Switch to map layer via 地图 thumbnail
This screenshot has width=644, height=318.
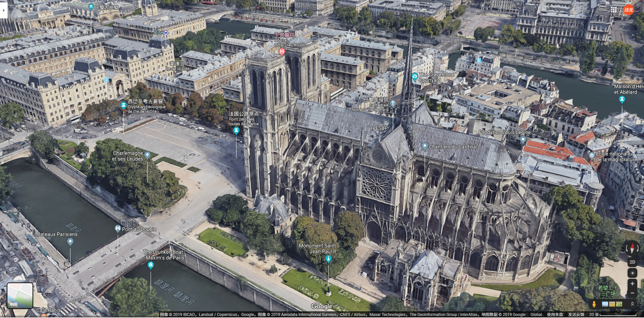coord(20,296)
